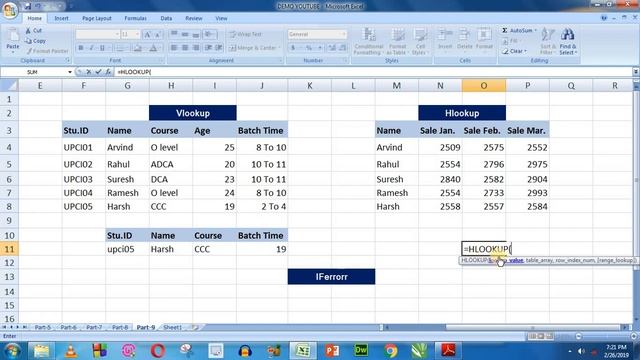This screenshot has width=640, height=360.
Task: Toggle Center alignment
Action: click(185, 48)
